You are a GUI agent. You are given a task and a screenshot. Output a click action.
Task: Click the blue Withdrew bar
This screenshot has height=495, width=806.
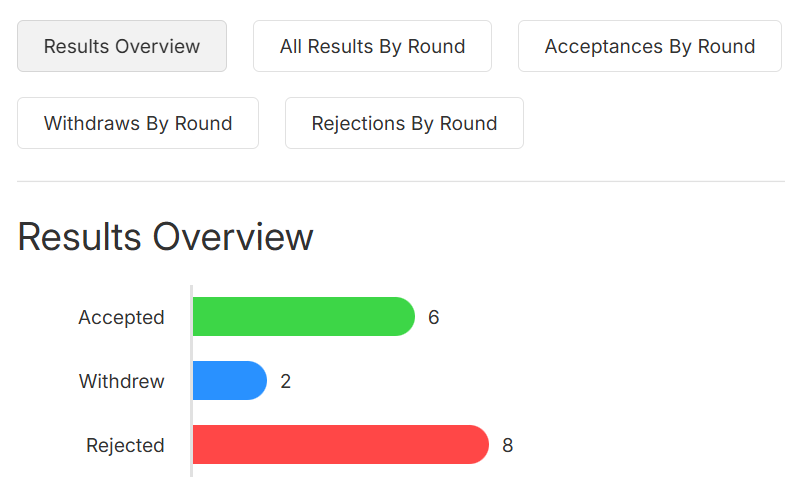[230, 380]
